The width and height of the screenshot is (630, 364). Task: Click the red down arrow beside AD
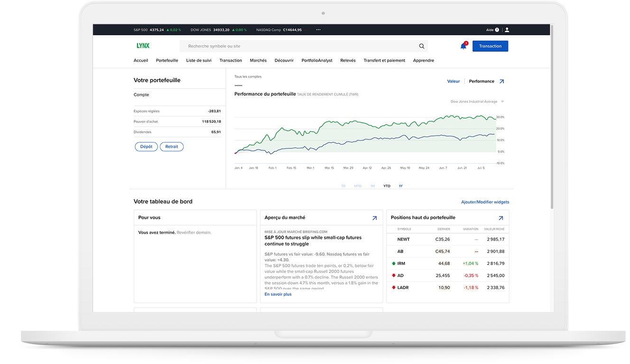point(393,275)
